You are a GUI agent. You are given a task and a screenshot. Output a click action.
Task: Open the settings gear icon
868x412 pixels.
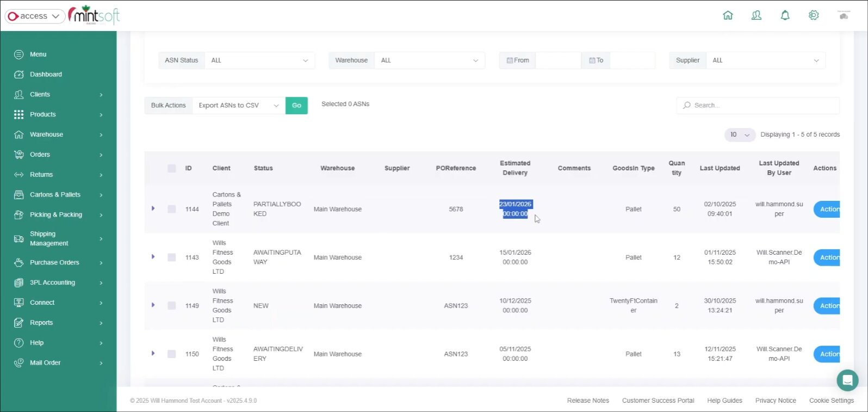coord(814,15)
